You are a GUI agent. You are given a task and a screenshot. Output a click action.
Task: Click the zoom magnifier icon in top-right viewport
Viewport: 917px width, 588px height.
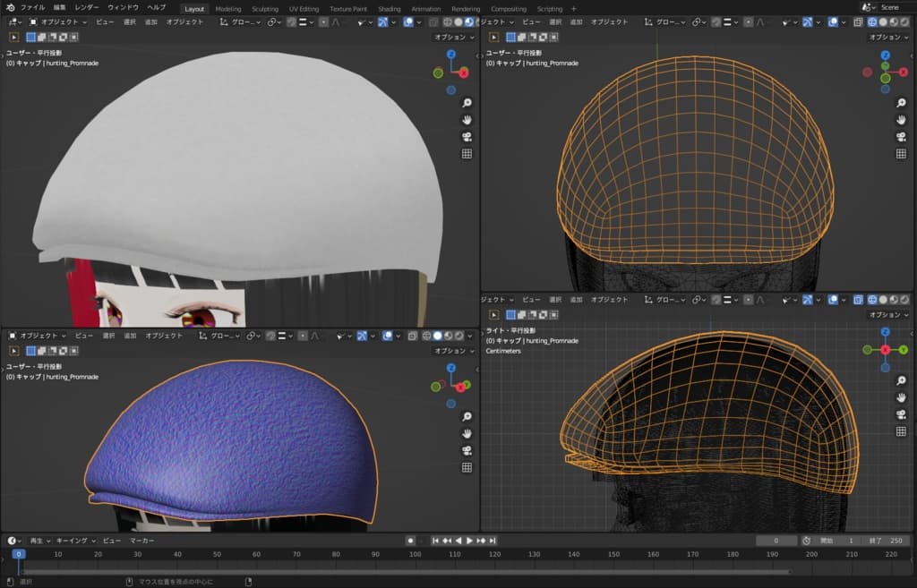(x=901, y=102)
